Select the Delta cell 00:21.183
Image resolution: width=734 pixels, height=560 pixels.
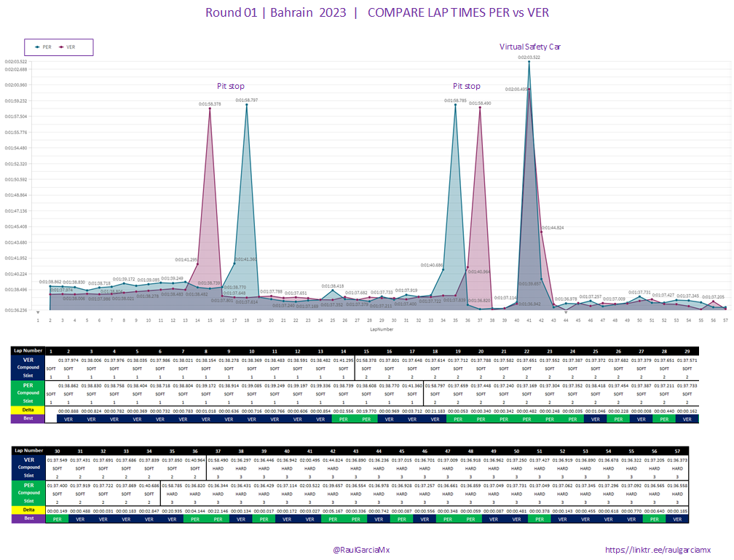coord(435,411)
